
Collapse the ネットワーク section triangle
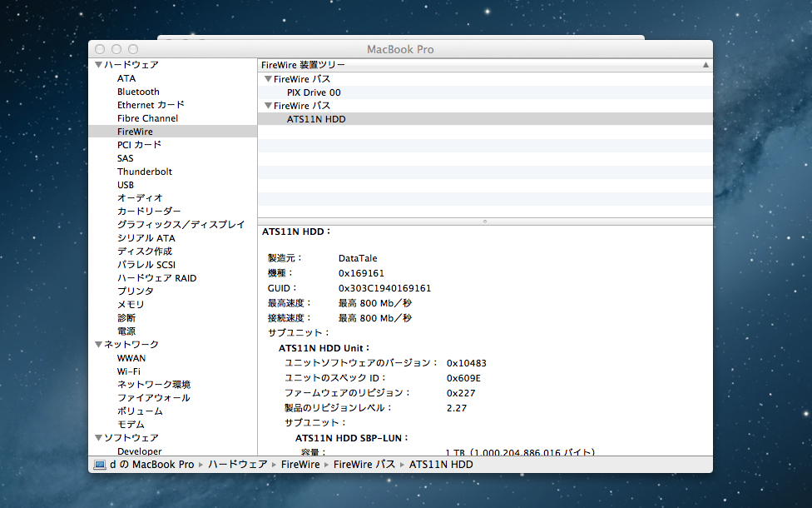coord(98,344)
